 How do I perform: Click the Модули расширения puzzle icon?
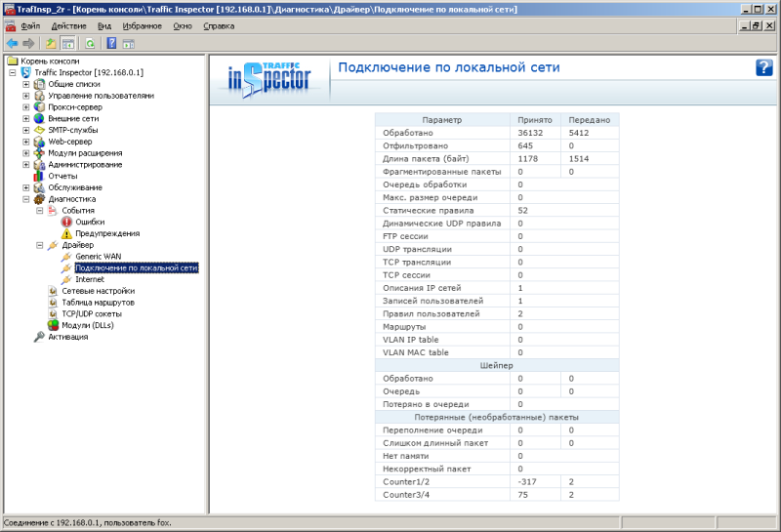click(39, 153)
